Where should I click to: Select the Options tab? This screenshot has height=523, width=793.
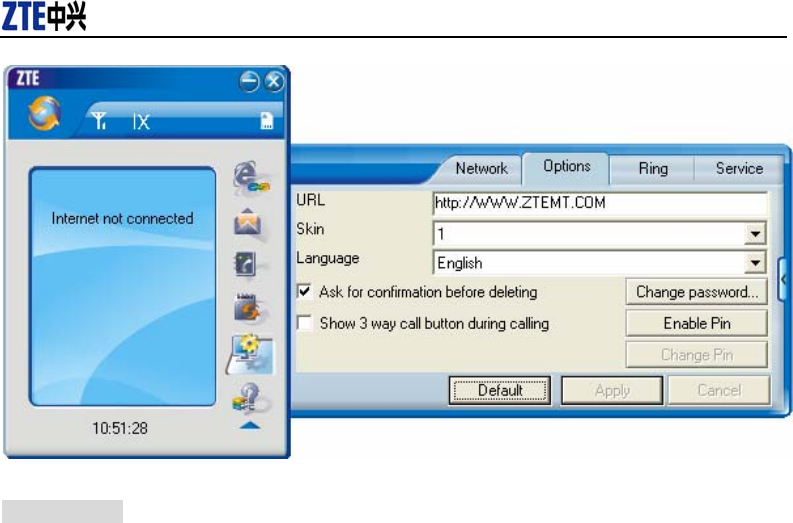(566, 166)
